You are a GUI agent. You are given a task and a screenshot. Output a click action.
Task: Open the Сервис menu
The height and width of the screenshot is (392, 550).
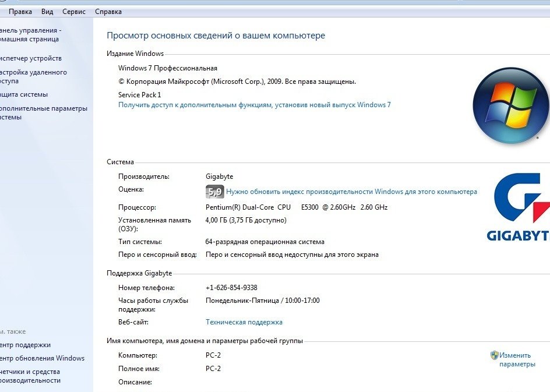pyautogui.click(x=73, y=12)
